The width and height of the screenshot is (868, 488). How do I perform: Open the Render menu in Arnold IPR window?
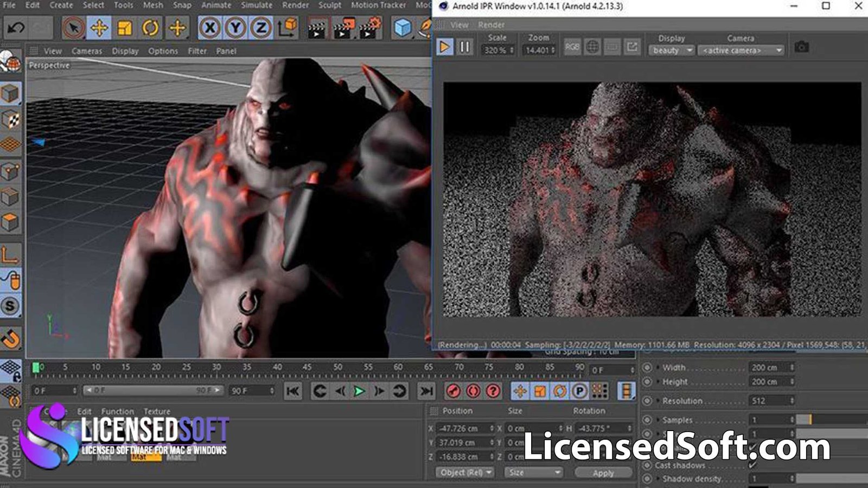(x=491, y=25)
